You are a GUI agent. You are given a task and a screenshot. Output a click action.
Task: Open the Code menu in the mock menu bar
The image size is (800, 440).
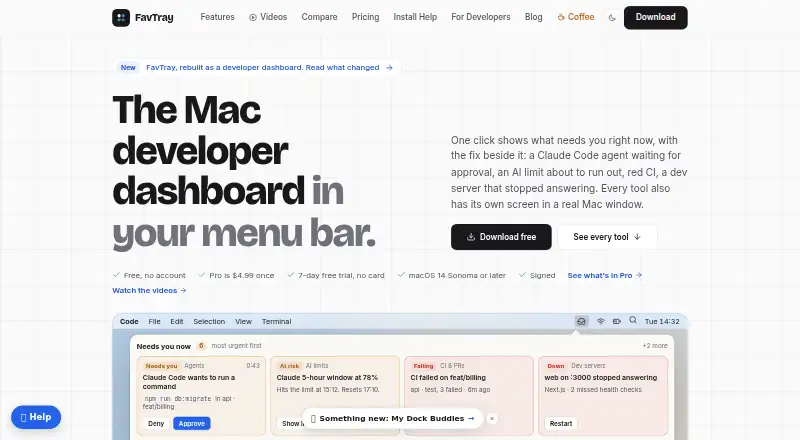(129, 322)
